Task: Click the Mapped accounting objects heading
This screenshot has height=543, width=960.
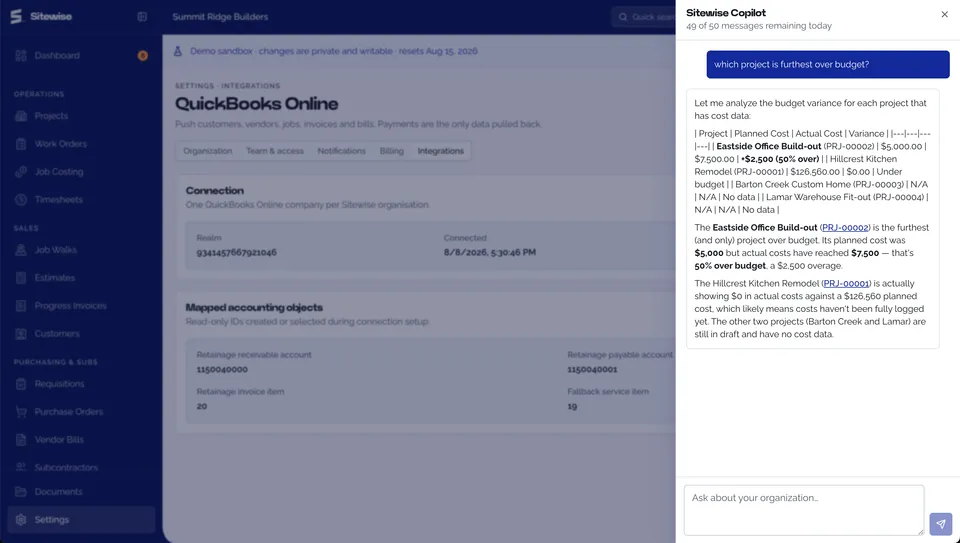Action: tap(254, 308)
